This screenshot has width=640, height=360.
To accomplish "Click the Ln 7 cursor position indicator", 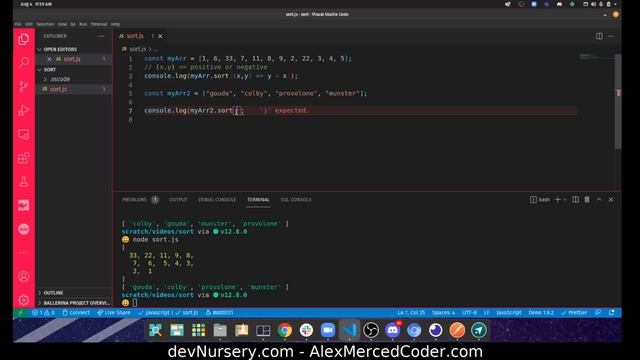I will (x=411, y=313).
